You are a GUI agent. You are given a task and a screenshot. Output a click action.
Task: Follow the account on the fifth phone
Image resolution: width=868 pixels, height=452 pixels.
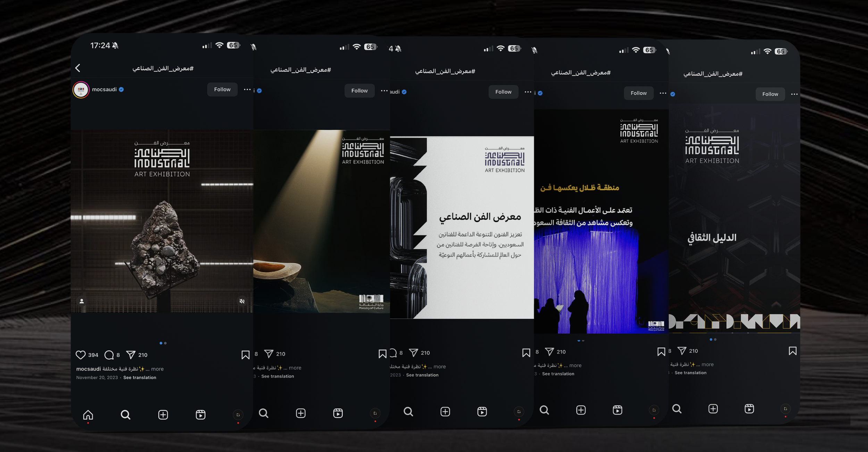770,94
